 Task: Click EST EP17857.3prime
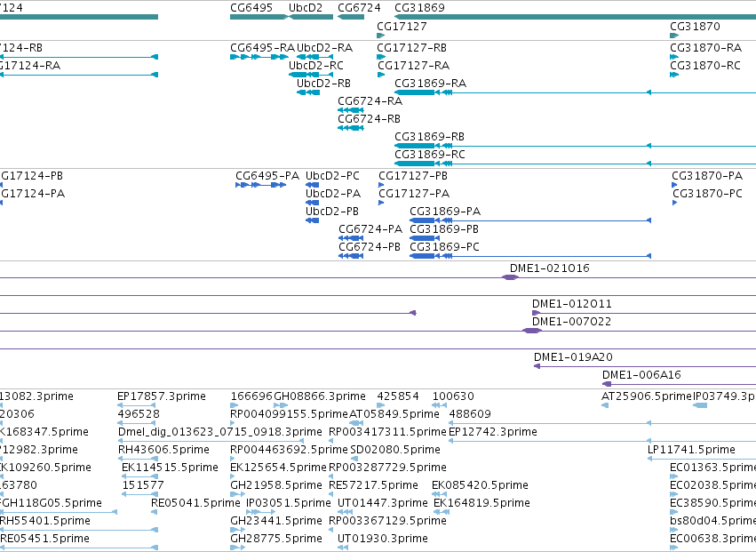pos(162,396)
